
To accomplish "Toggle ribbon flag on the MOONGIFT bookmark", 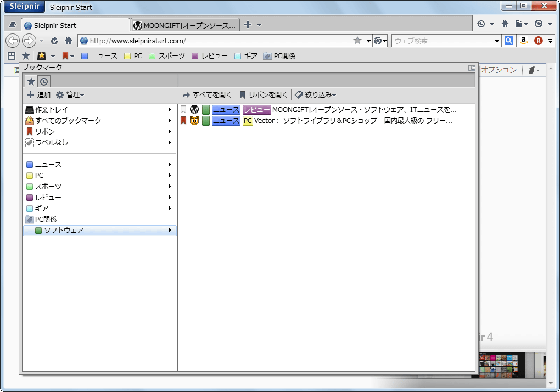I will click(183, 110).
